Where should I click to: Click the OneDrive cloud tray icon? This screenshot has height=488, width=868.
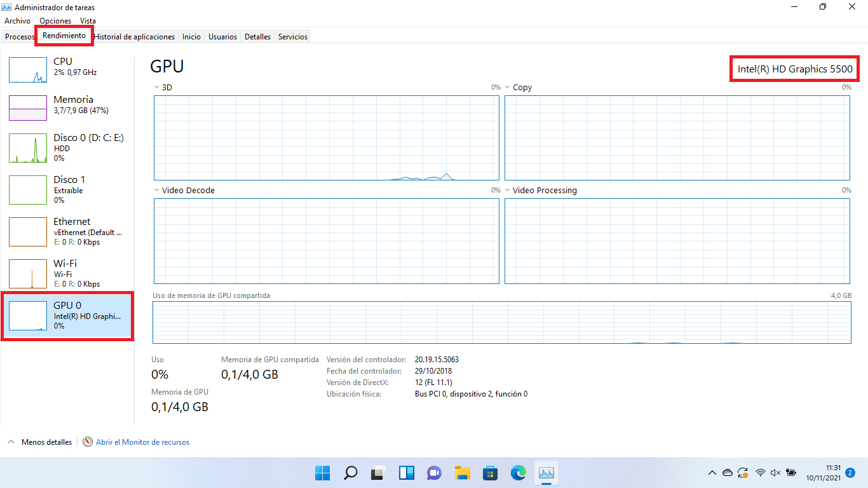click(x=728, y=473)
